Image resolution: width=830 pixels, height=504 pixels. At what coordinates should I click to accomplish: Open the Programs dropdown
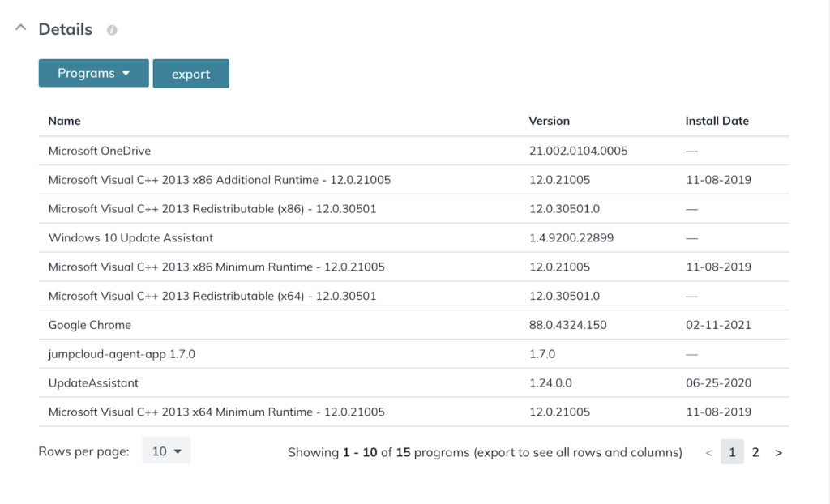point(93,73)
